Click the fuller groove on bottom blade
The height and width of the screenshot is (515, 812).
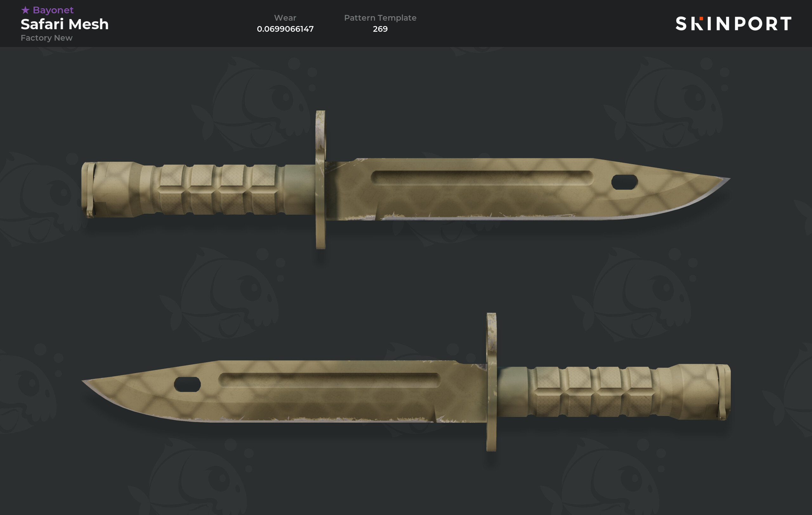[330, 380]
